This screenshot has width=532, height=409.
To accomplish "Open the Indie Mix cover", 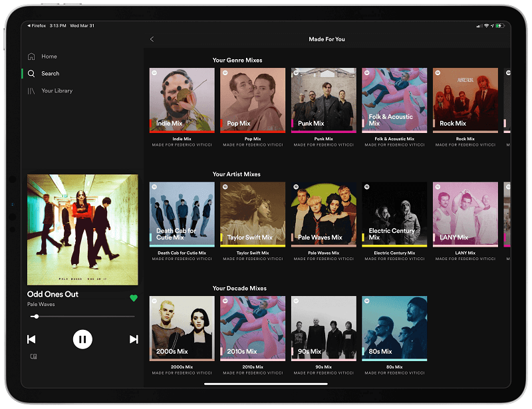I will point(182,100).
